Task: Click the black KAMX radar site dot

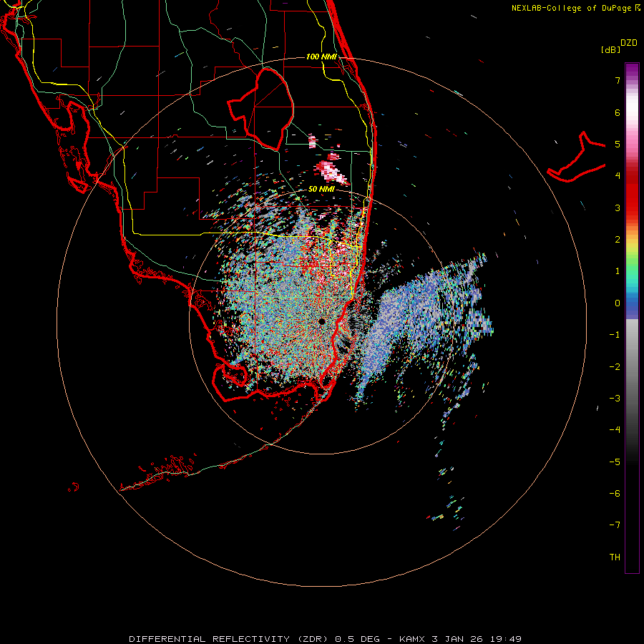Action: pyautogui.click(x=321, y=321)
